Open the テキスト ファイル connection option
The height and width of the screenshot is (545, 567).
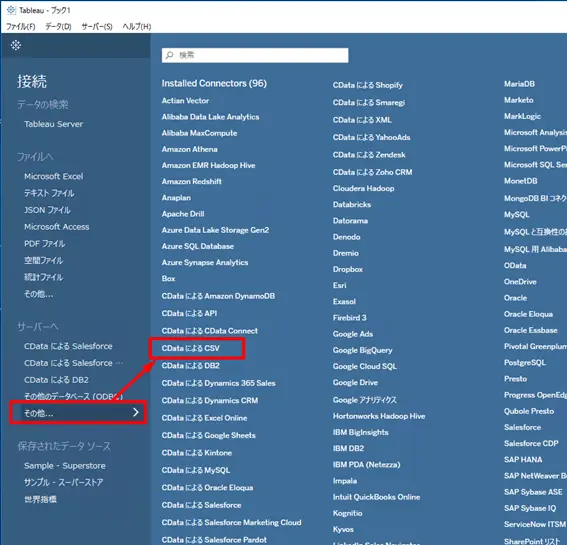pyautogui.click(x=49, y=193)
